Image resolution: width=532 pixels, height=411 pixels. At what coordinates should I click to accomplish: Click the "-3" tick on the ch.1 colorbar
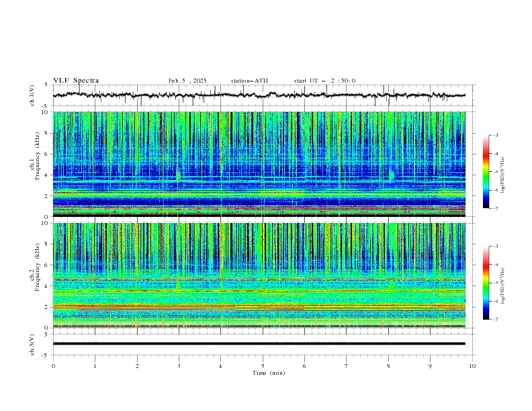(x=496, y=135)
